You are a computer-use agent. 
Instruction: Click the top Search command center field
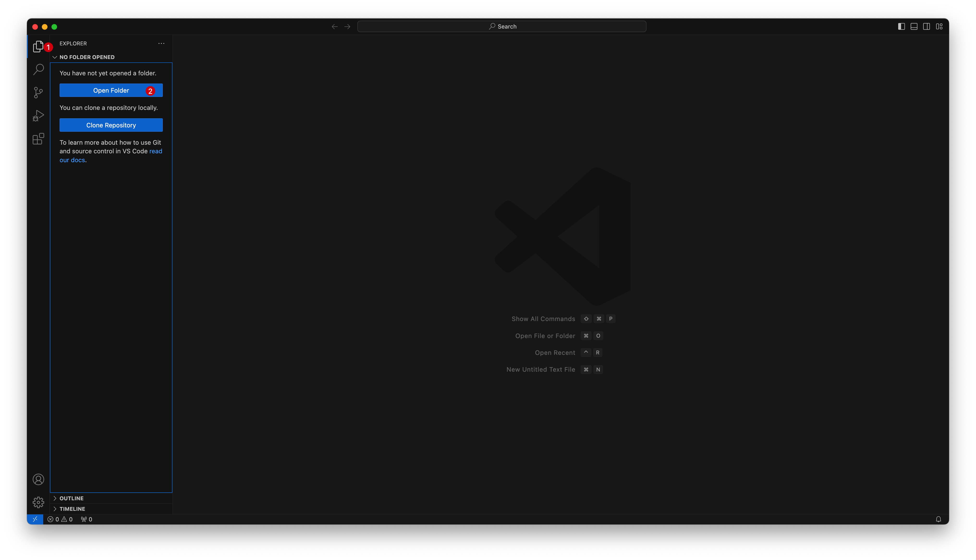[501, 27]
